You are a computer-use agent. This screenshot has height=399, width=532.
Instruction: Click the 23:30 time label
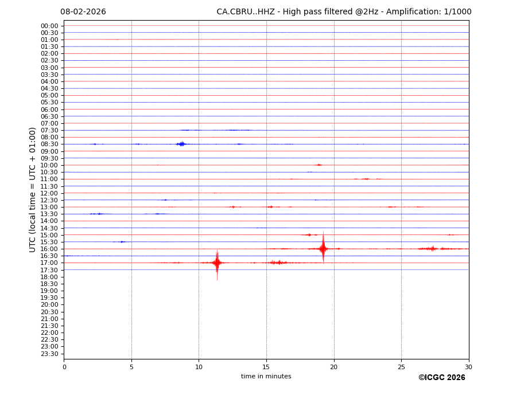[x=49, y=354]
